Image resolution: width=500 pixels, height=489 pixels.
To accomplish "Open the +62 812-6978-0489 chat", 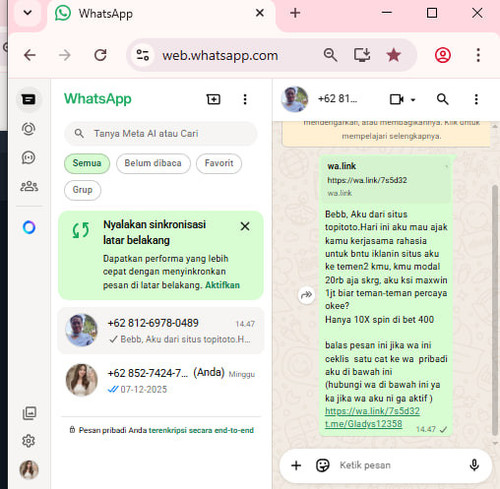I will coord(161,330).
